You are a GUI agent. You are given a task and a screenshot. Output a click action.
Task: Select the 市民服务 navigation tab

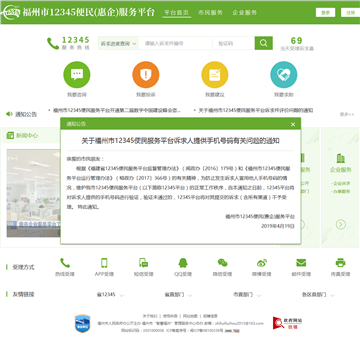click(210, 13)
